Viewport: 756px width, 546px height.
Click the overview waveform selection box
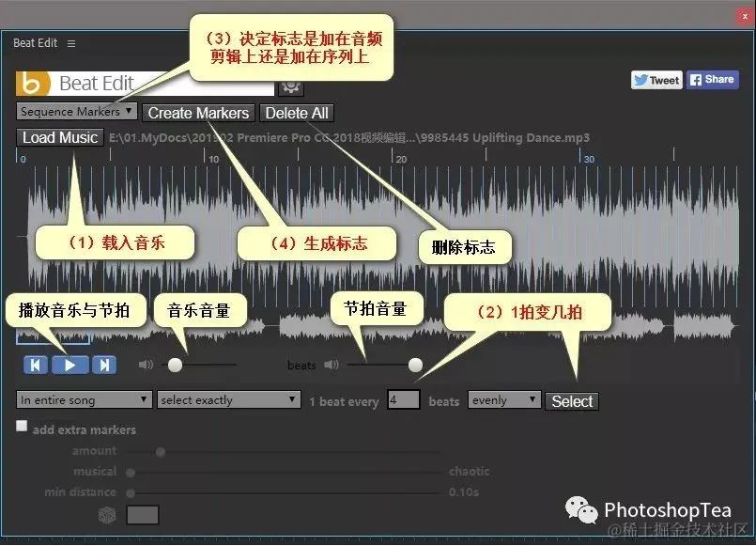click(x=53, y=335)
